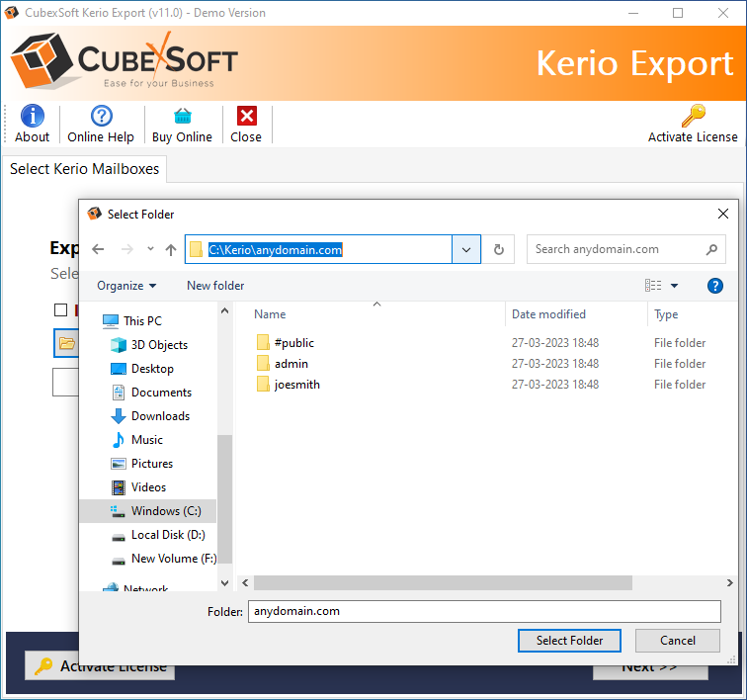This screenshot has height=700, width=747.
Task: Click the 27-03-2023 18:48 date for admin
Action: 555,364
